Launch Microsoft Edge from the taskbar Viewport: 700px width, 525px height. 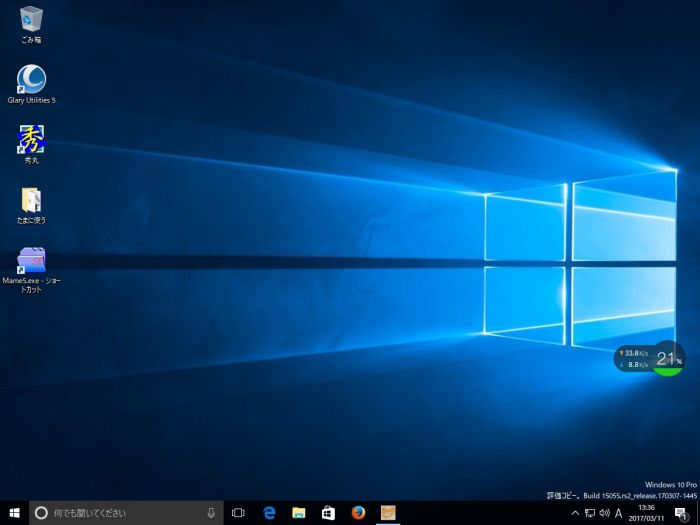coord(269,513)
